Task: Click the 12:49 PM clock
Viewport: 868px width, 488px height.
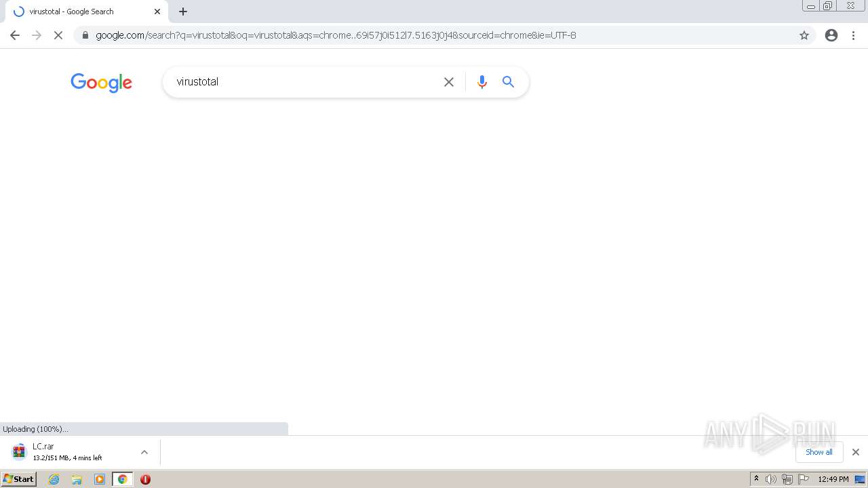Action: 833,479
